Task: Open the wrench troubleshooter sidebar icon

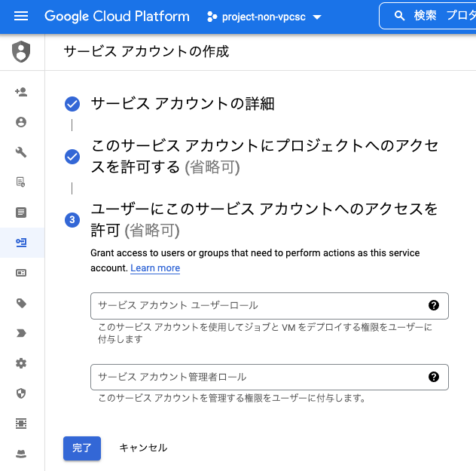Action: point(21,152)
